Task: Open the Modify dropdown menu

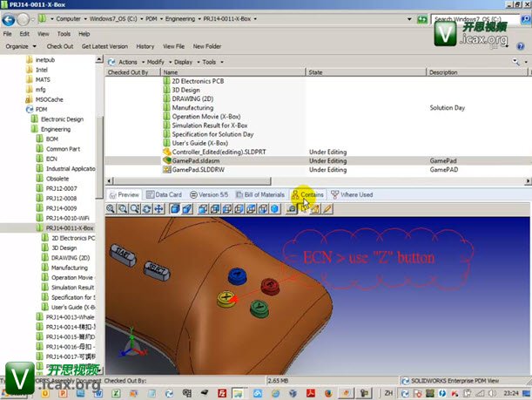Action: [x=156, y=62]
